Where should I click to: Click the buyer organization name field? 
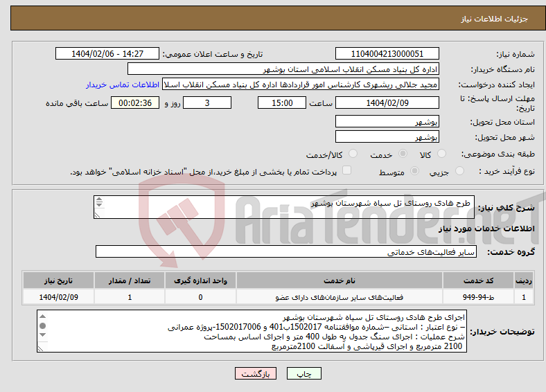283,69
